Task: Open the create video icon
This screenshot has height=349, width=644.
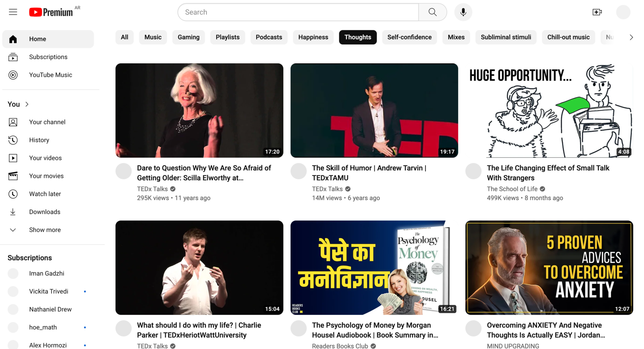Action: pos(597,12)
